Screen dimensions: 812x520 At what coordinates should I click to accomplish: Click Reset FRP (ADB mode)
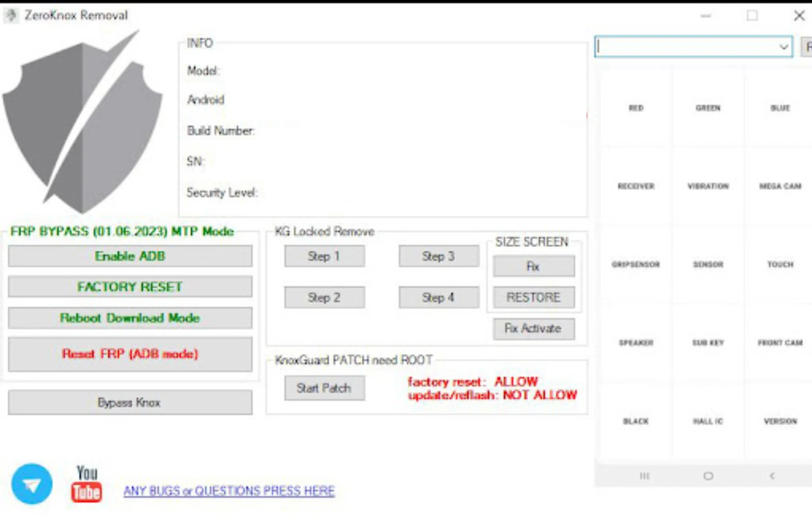click(130, 354)
